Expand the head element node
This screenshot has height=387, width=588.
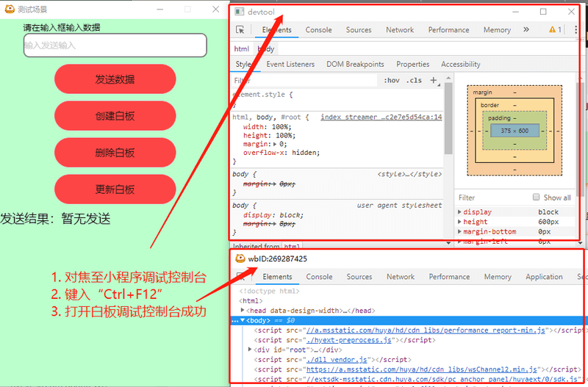[x=243, y=311]
